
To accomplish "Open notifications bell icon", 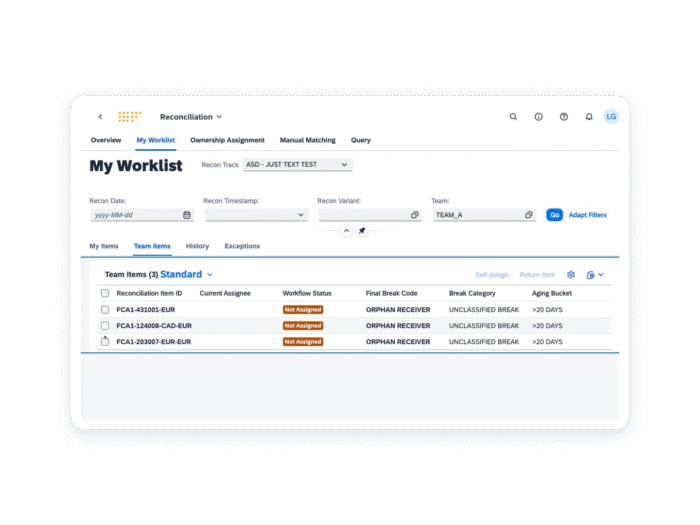I will point(589,117).
